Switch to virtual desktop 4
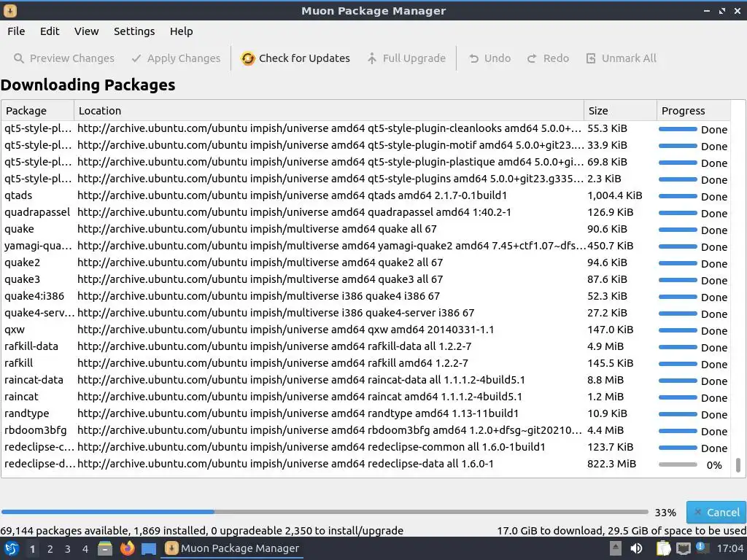Screen dimensions: 747x560 [x=85, y=549]
